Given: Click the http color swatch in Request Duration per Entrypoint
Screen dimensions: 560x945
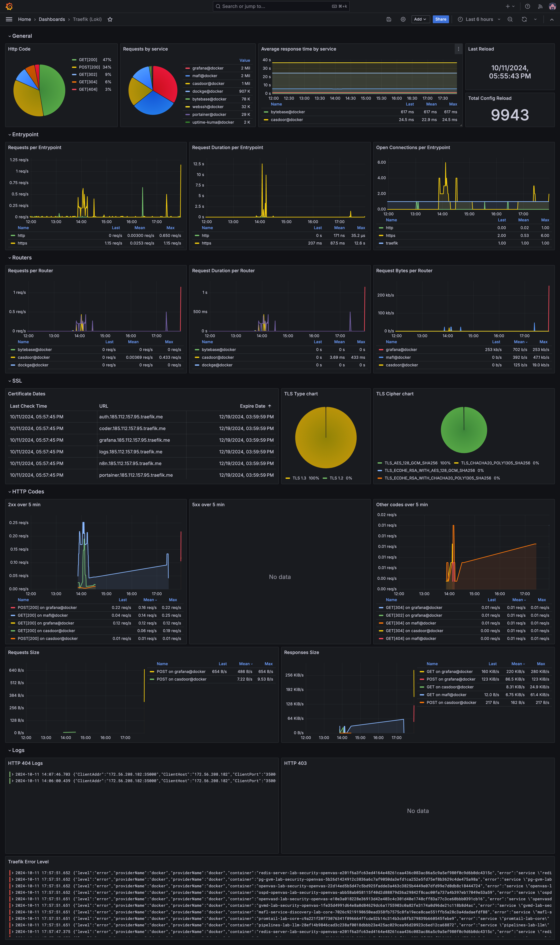Looking at the screenshot, I should [197, 236].
